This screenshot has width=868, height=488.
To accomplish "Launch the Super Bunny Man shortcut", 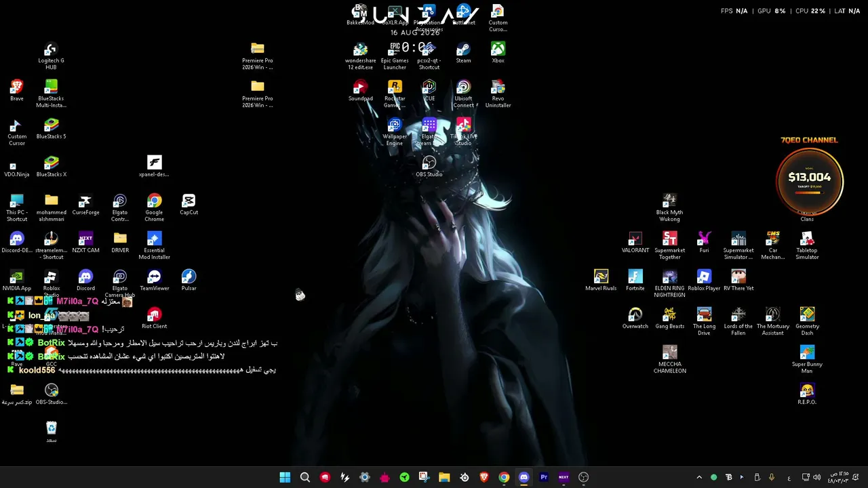I will [x=807, y=360].
